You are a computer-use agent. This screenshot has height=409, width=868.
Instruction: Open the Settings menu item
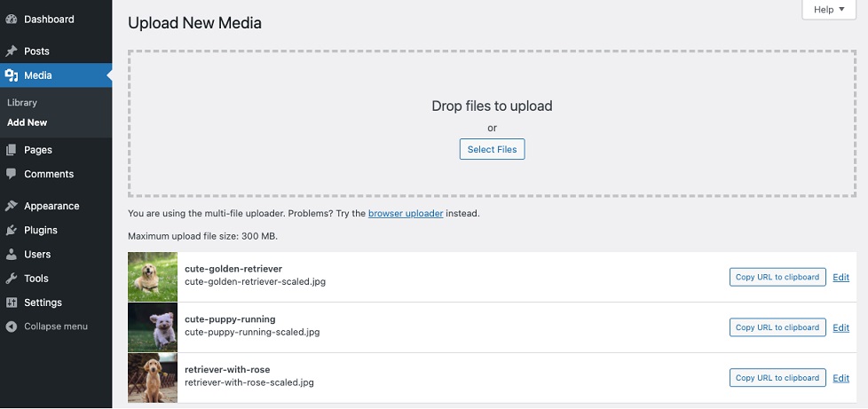(56, 303)
